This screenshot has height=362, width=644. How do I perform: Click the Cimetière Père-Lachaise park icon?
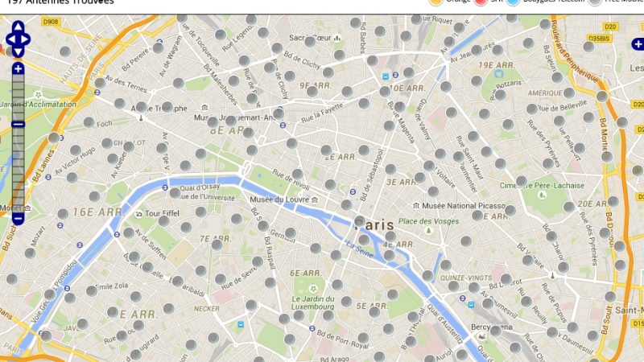click(543, 195)
